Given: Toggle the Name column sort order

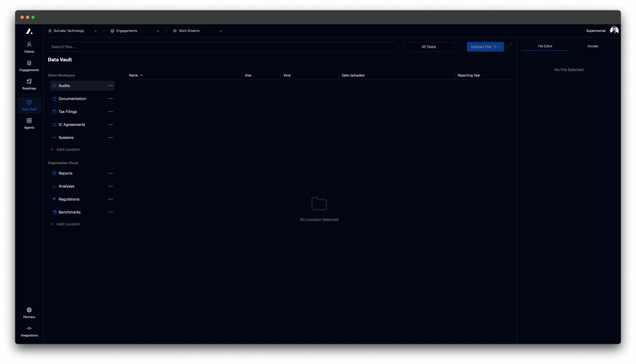Looking at the screenshot, I should [136, 75].
